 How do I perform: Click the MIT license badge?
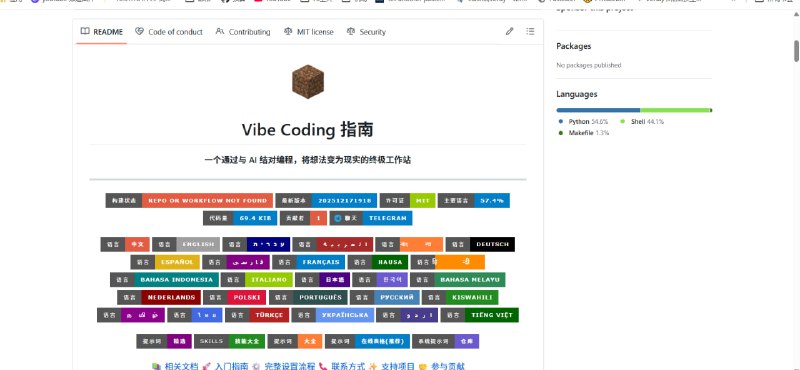point(407,201)
